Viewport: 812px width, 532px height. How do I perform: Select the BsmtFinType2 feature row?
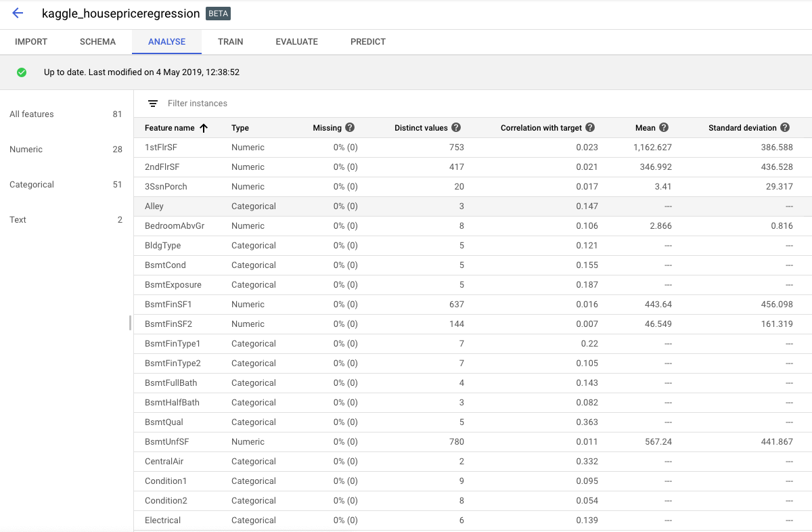[473, 363]
